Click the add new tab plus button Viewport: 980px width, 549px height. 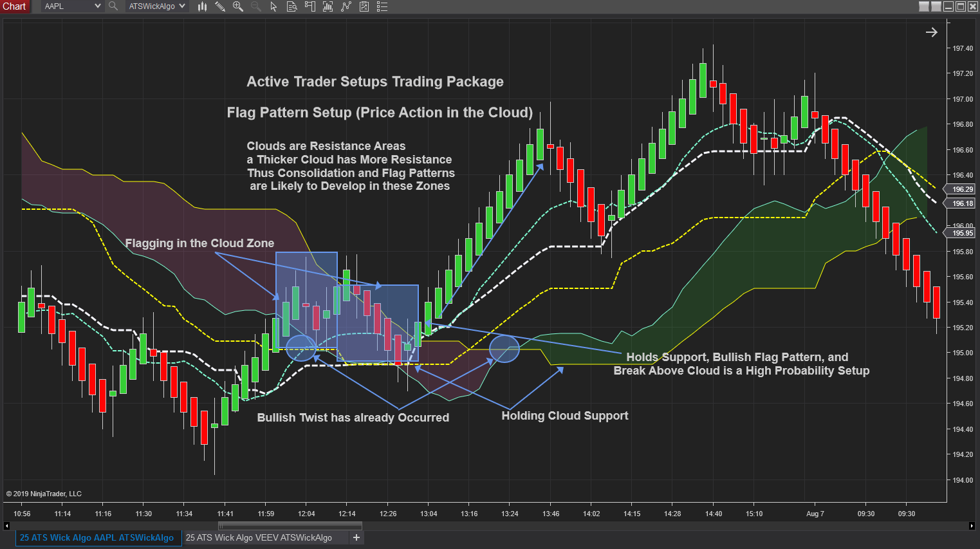[x=356, y=537]
